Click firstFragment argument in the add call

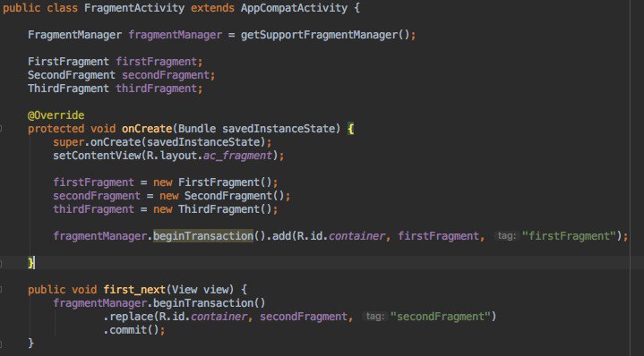[439, 236]
